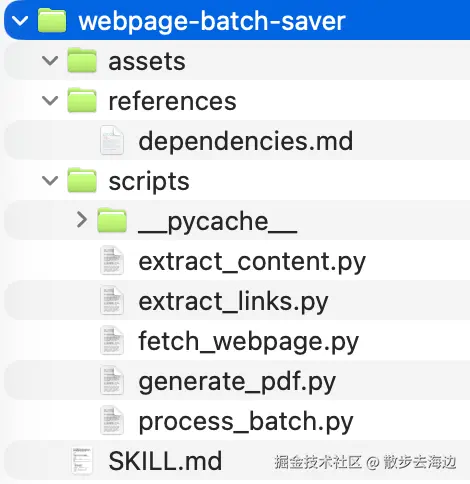Select the extract_links.py file name
Image resolution: width=470 pixels, height=484 pixels.
click(x=233, y=302)
